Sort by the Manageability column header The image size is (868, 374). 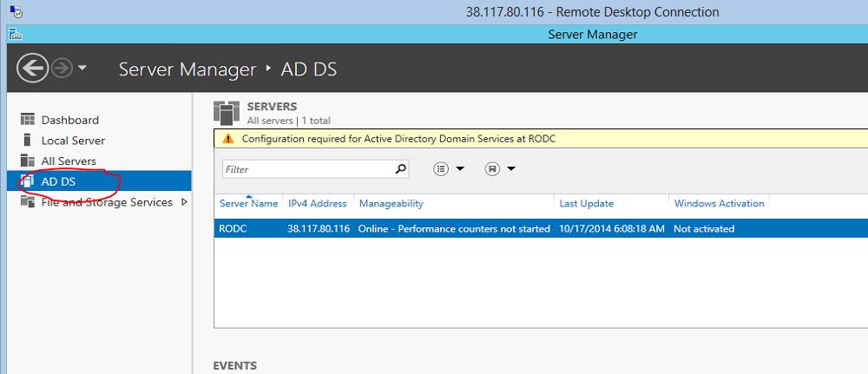[391, 204]
